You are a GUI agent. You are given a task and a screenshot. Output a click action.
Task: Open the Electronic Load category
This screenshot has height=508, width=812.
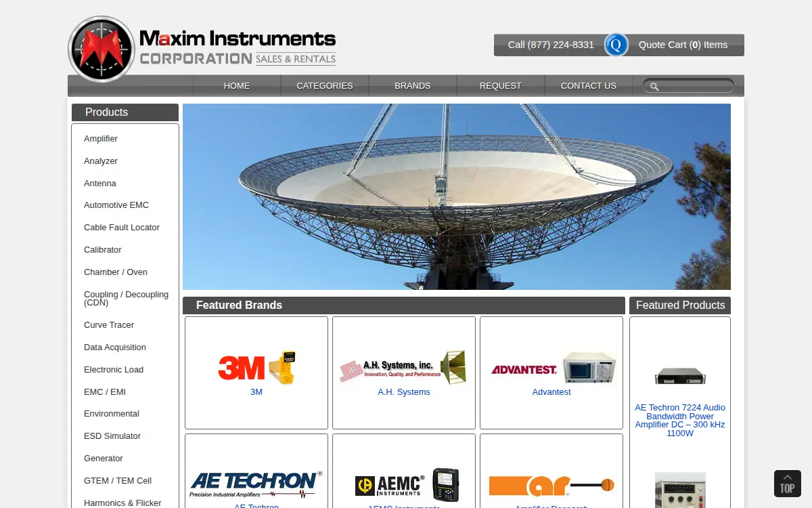(114, 370)
